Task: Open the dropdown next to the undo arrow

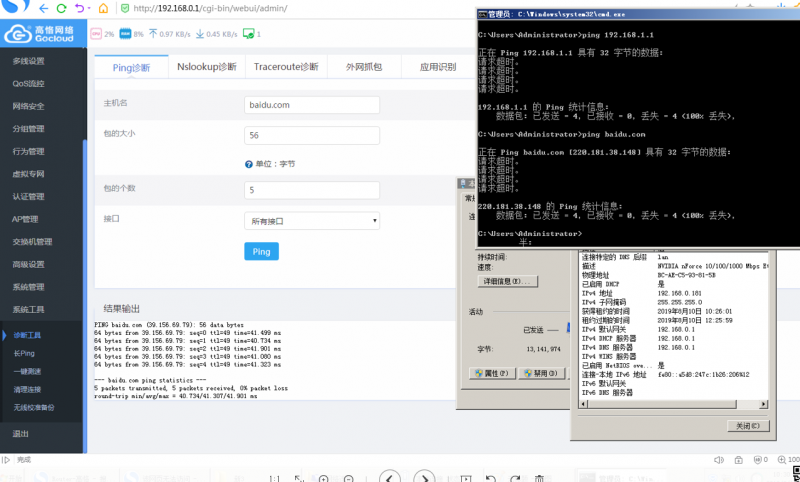Action: [89, 8]
